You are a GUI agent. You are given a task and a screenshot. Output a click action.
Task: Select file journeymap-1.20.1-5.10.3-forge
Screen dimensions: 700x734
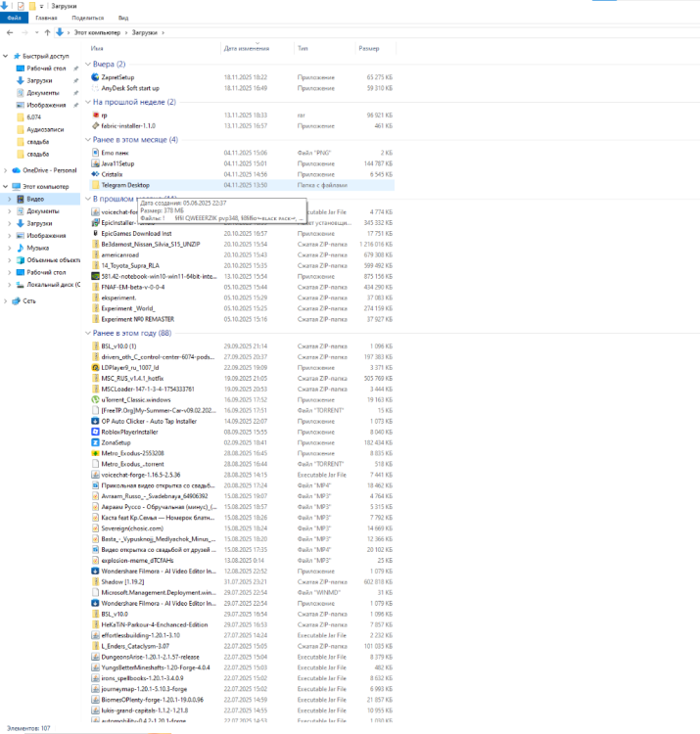click(144, 689)
